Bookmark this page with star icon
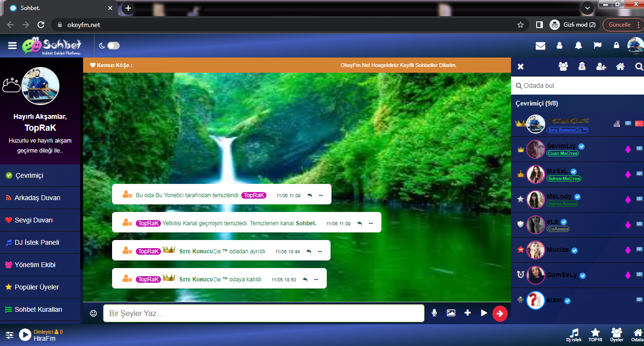Image resolution: width=644 pixels, height=346 pixels. [521, 25]
